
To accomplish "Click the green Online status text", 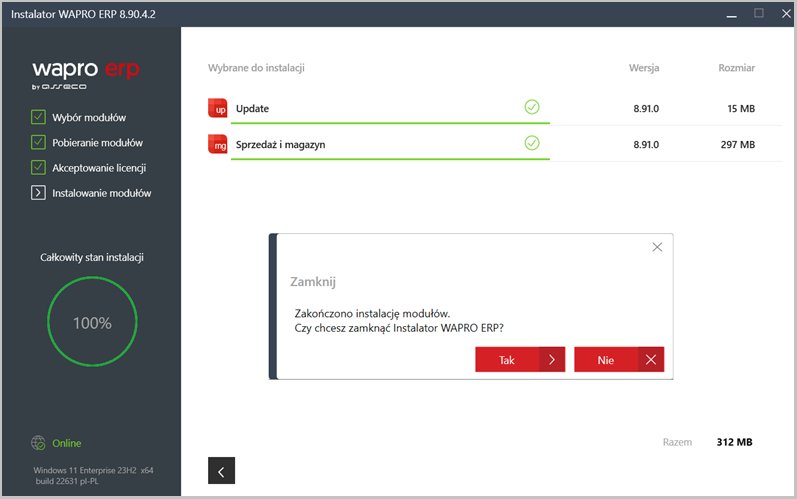I will (x=67, y=443).
